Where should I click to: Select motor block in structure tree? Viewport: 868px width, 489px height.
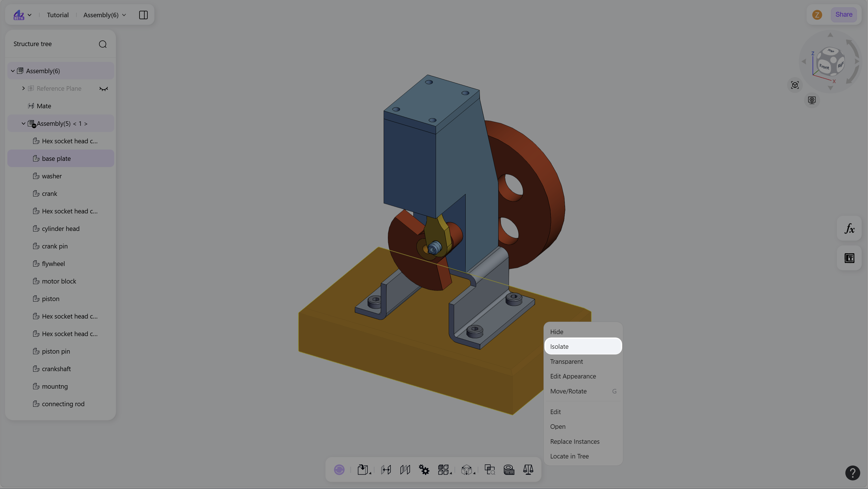61,281
